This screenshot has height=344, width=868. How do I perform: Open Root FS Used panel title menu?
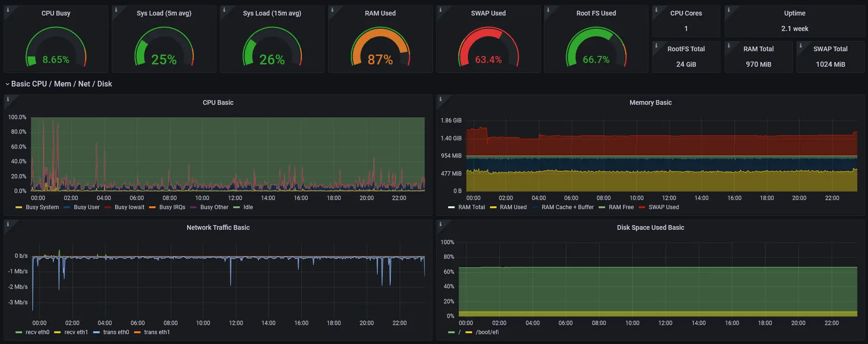tap(596, 13)
